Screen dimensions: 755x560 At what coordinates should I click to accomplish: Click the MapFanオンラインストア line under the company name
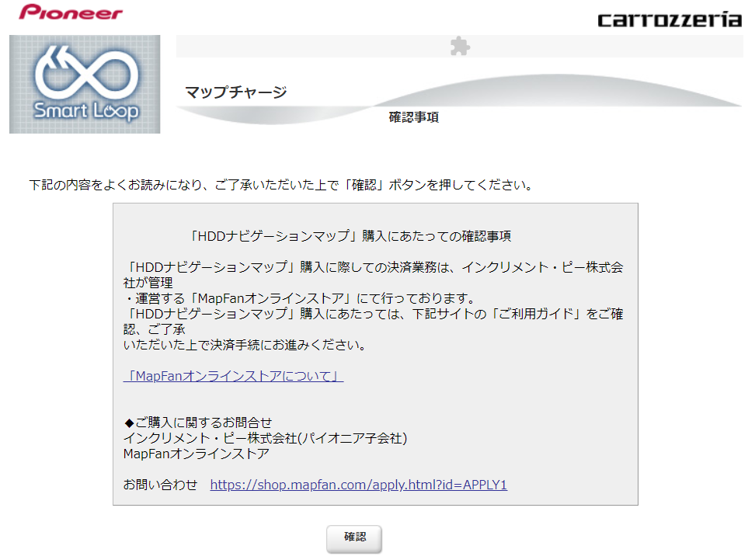pyautogui.click(x=197, y=454)
